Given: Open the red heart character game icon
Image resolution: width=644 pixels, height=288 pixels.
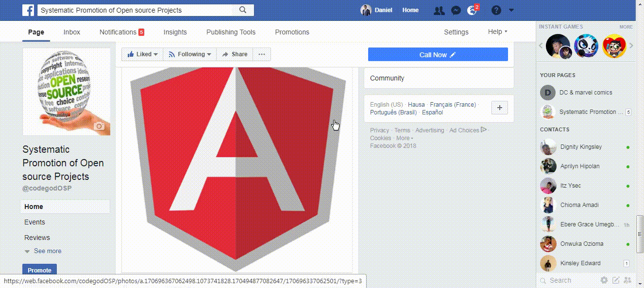Looking at the screenshot, I should [x=614, y=46].
